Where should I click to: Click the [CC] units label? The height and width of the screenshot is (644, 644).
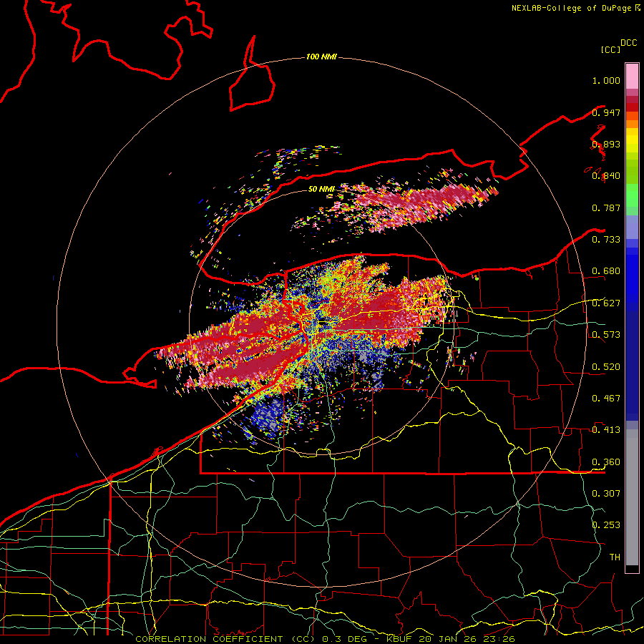coord(610,49)
